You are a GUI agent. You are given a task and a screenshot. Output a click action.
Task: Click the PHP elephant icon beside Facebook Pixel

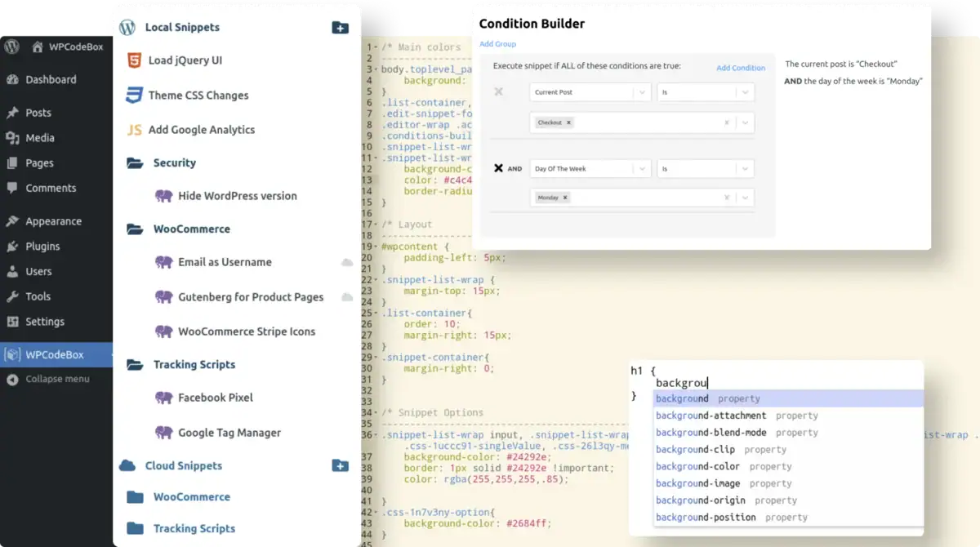pyautogui.click(x=163, y=398)
